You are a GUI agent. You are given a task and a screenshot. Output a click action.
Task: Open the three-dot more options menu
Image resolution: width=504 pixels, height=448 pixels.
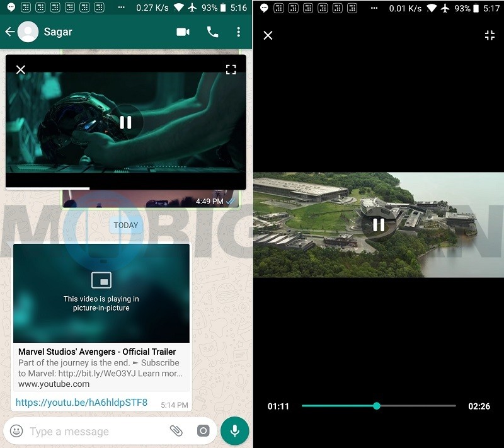(x=238, y=32)
